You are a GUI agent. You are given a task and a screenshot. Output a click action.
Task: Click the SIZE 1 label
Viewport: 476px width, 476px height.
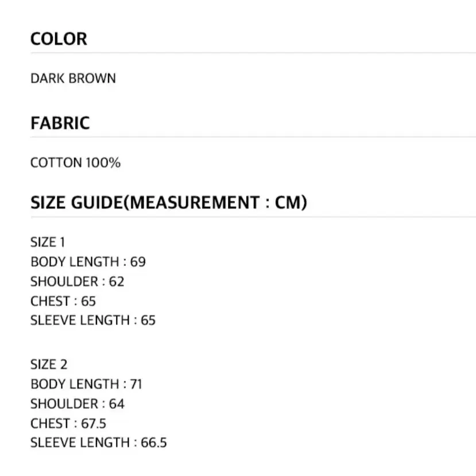point(48,242)
